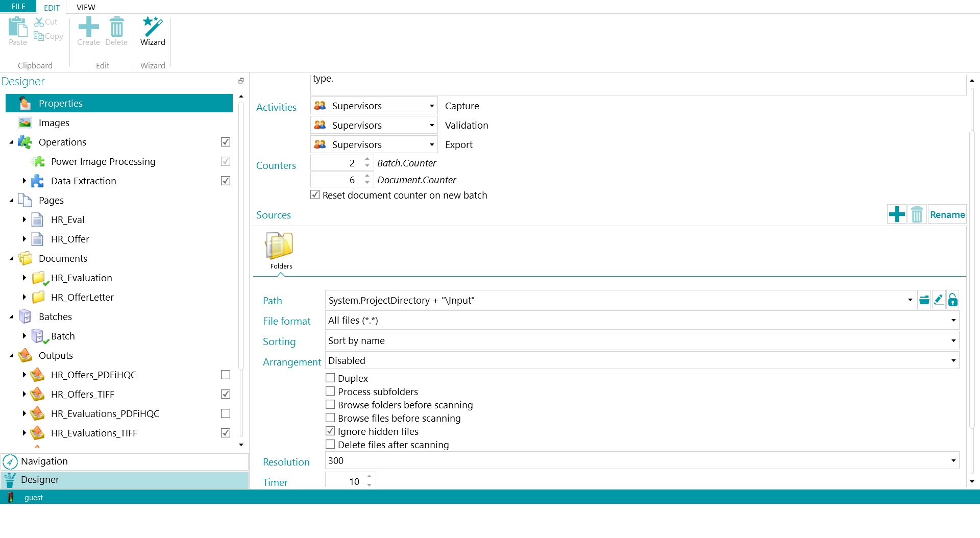The image size is (980, 538).
Task: Select HR_Evaluation document folder
Action: click(81, 278)
